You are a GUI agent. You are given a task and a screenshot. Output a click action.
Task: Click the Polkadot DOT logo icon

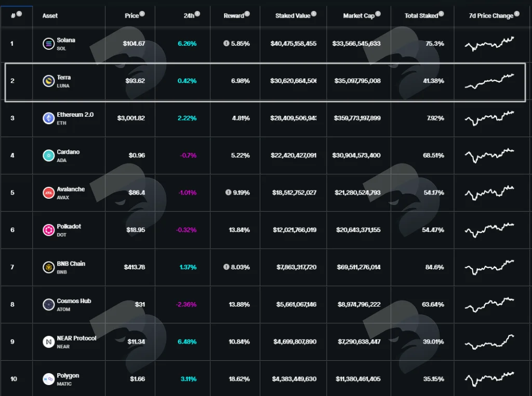(x=48, y=230)
